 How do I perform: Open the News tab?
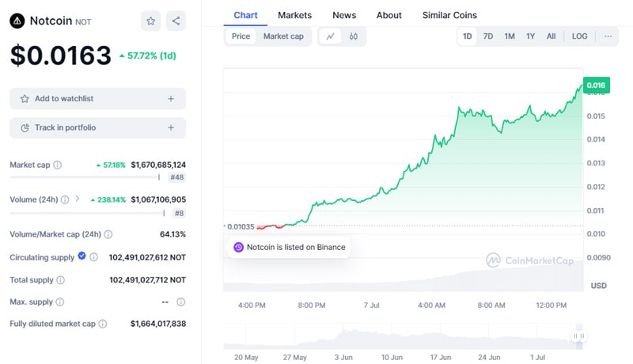click(x=344, y=15)
